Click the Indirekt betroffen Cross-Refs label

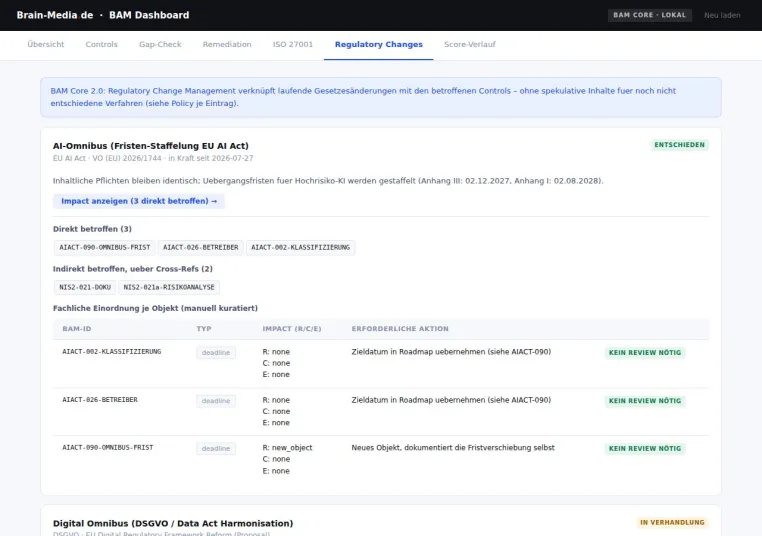pos(133,269)
